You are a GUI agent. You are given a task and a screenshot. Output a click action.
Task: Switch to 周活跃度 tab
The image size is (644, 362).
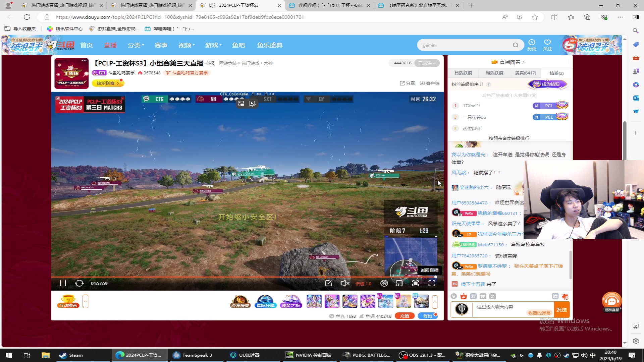click(494, 73)
